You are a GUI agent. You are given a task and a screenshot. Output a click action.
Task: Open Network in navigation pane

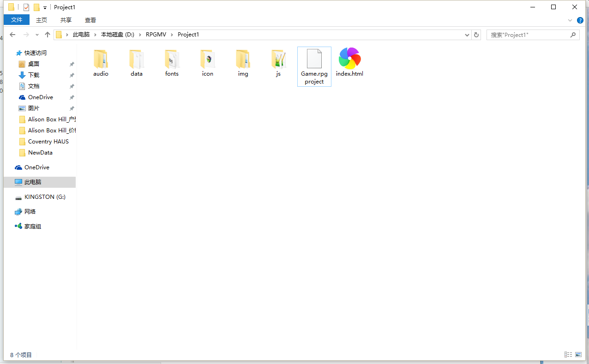(25, 212)
